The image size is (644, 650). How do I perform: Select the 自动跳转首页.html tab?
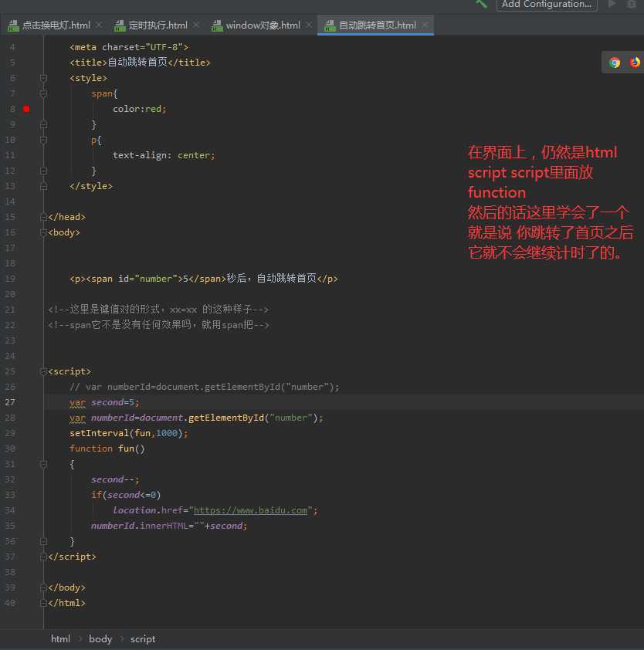tap(377, 25)
